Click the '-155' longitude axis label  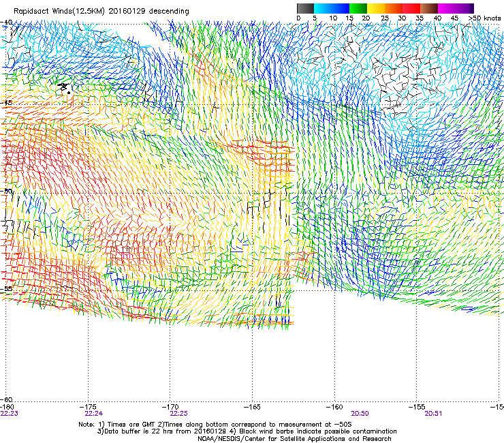click(x=417, y=408)
